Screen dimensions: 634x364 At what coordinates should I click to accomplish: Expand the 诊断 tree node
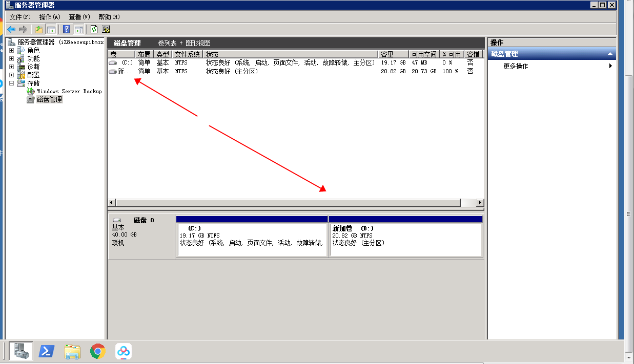11,67
